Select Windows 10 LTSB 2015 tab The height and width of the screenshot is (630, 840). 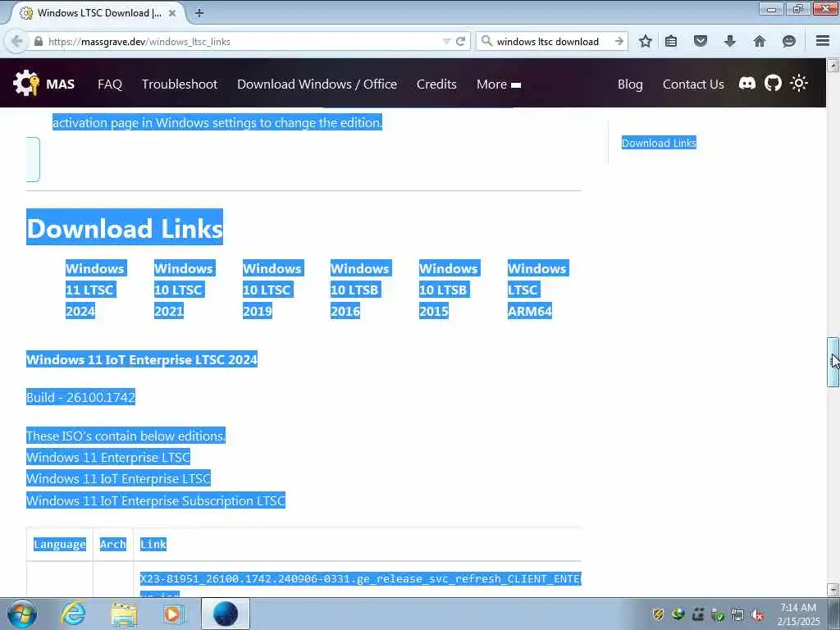point(449,290)
